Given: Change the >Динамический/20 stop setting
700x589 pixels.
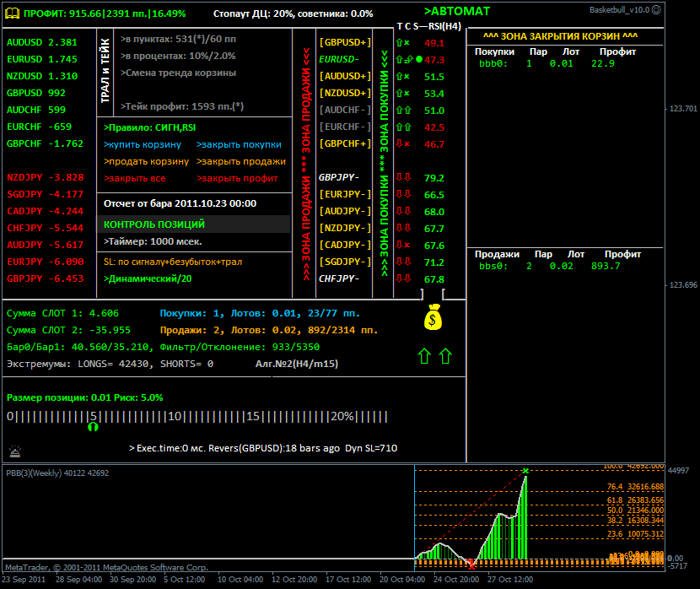Looking at the screenshot, I should coord(147,278).
